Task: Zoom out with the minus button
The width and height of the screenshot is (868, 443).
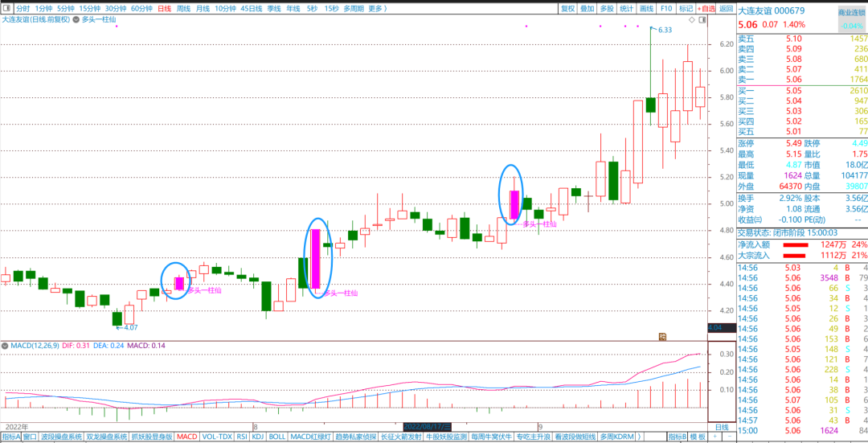Action: 729,437
